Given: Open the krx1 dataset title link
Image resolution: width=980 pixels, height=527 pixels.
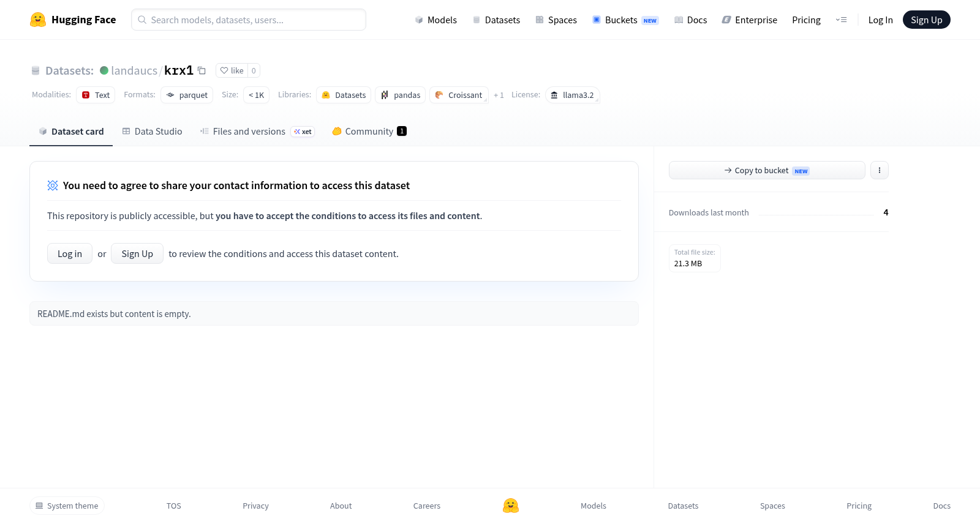Looking at the screenshot, I should coord(179,70).
